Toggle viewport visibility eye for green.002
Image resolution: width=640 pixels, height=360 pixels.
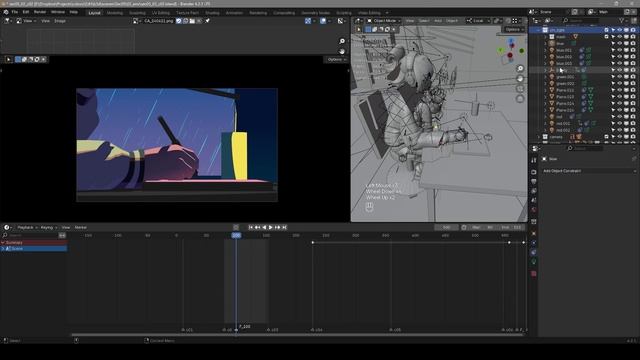coord(620,83)
